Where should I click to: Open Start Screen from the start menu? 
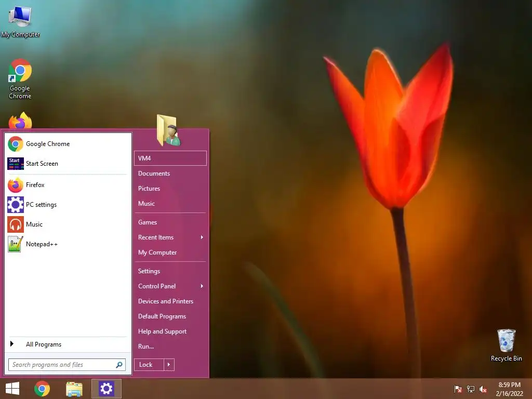[x=67, y=164]
